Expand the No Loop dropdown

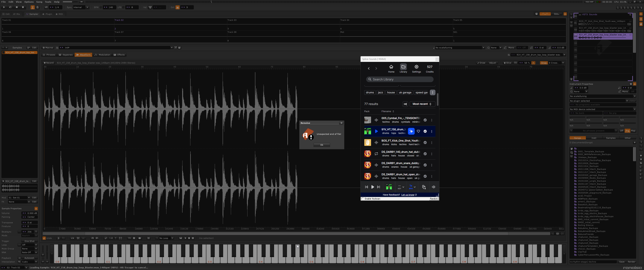pos(172,238)
